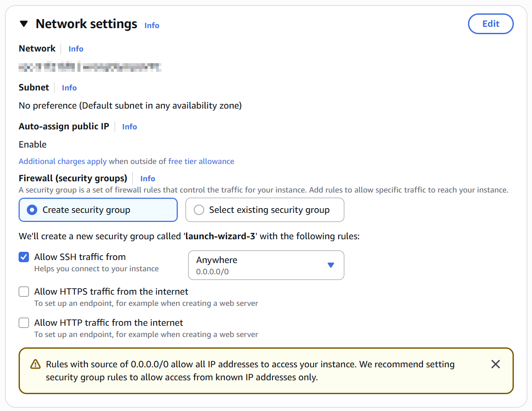Click the warning triangle icon in alert
Viewport: 532px width, 411px height.
pyautogui.click(x=35, y=364)
